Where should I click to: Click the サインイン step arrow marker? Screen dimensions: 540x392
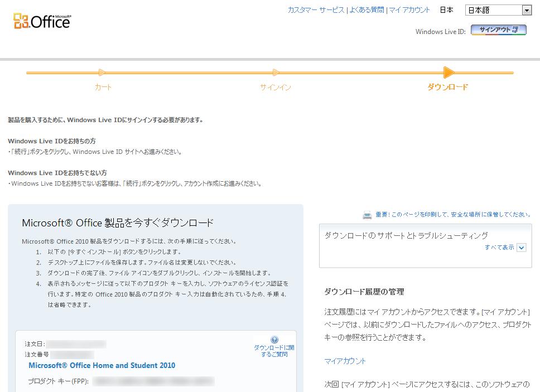click(x=276, y=72)
